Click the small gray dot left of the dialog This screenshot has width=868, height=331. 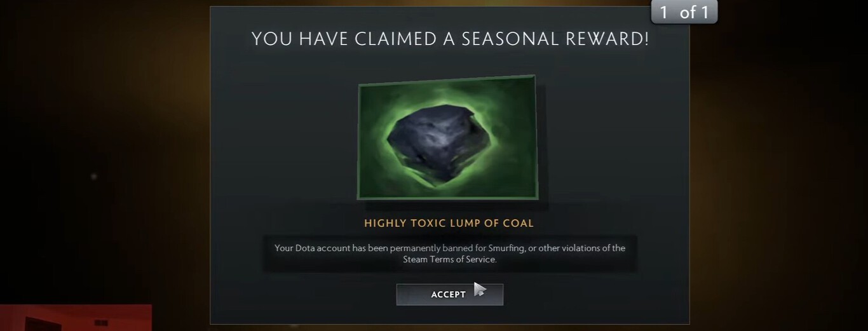(x=94, y=176)
